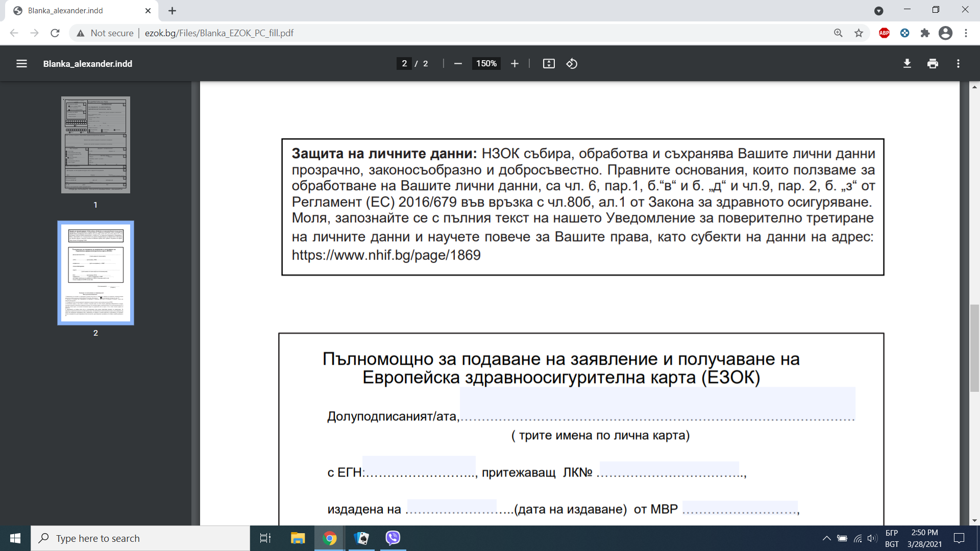Print the PDF document
This screenshot has height=551, width=980.
[x=933, y=64]
